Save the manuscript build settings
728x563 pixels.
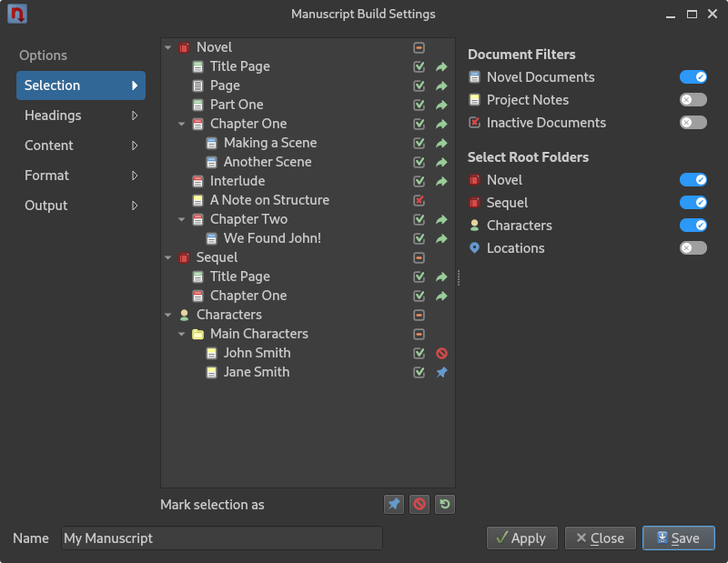(x=679, y=538)
